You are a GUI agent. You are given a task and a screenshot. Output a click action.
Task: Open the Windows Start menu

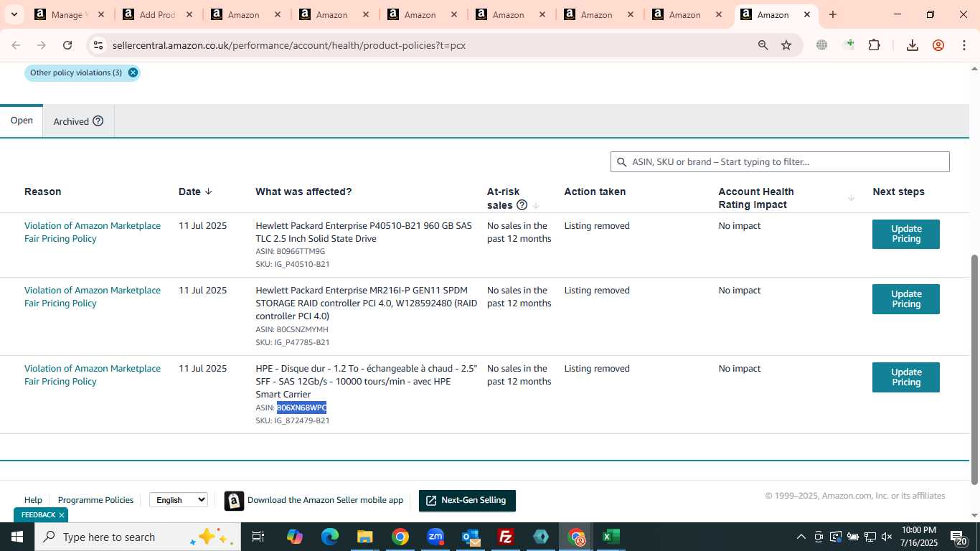[17, 537]
